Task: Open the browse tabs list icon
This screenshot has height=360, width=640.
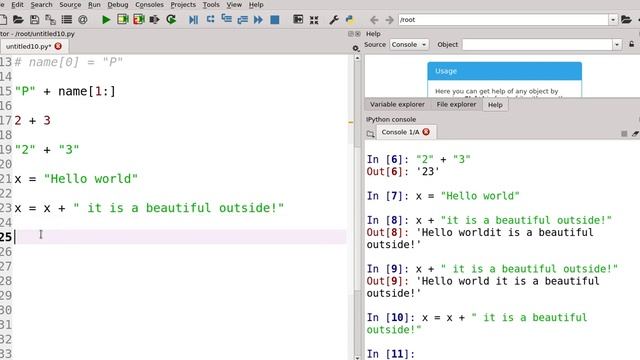Action: coord(67,19)
